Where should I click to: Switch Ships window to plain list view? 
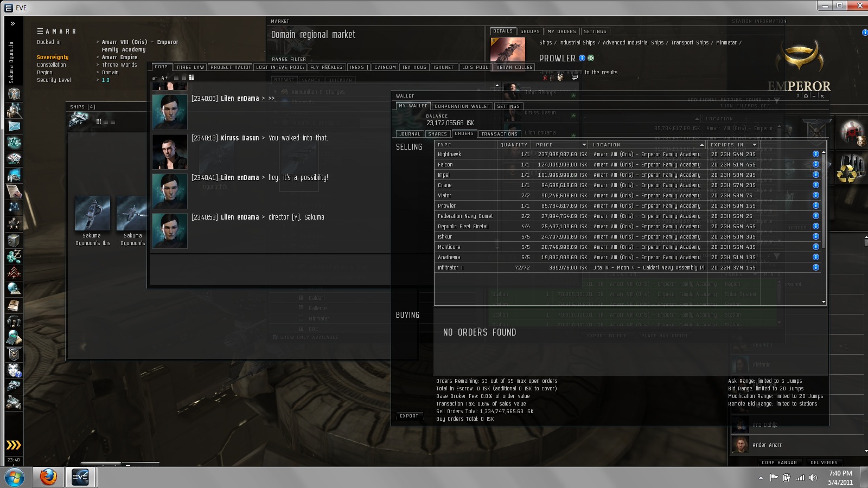113,121
